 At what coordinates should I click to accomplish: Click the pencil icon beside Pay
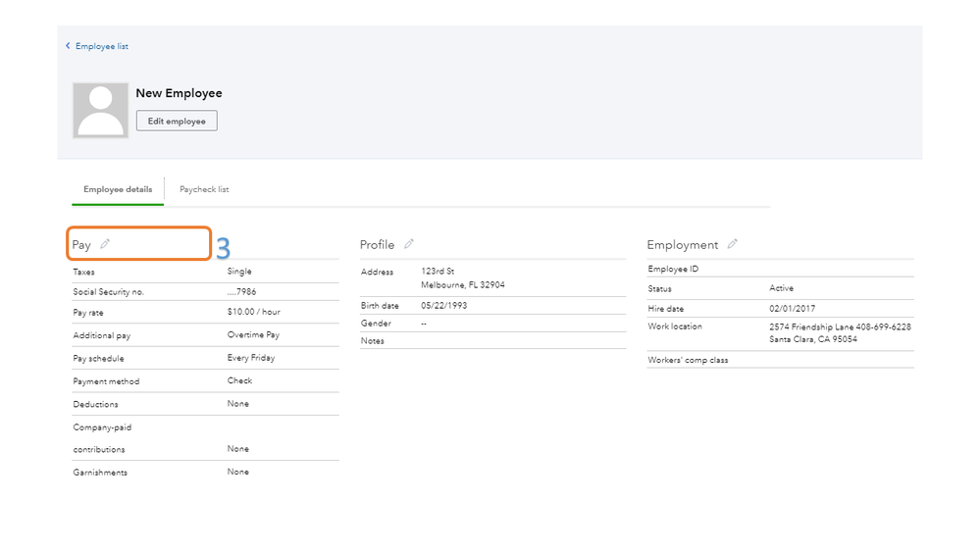105,244
